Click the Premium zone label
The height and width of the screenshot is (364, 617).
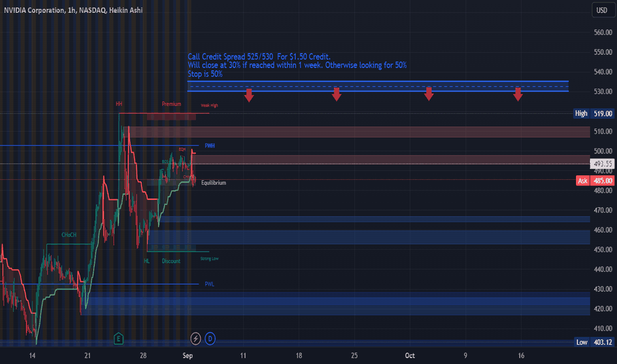[171, 104]
